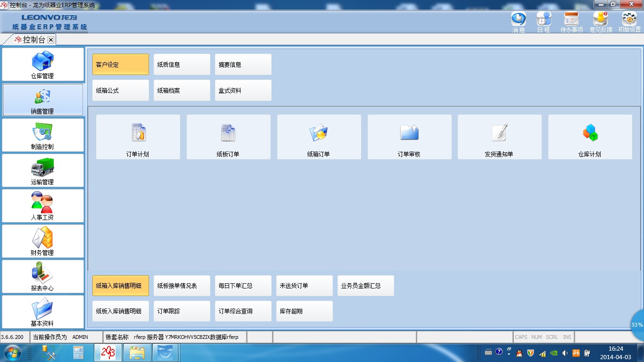
Task: Open the 基本资料 folder module
Action: point(42,312)
